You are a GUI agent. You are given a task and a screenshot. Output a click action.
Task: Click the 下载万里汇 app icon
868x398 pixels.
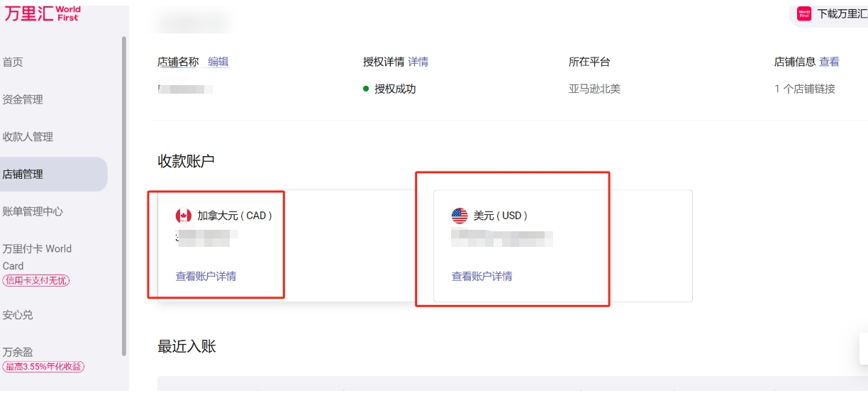coord(804,13)
